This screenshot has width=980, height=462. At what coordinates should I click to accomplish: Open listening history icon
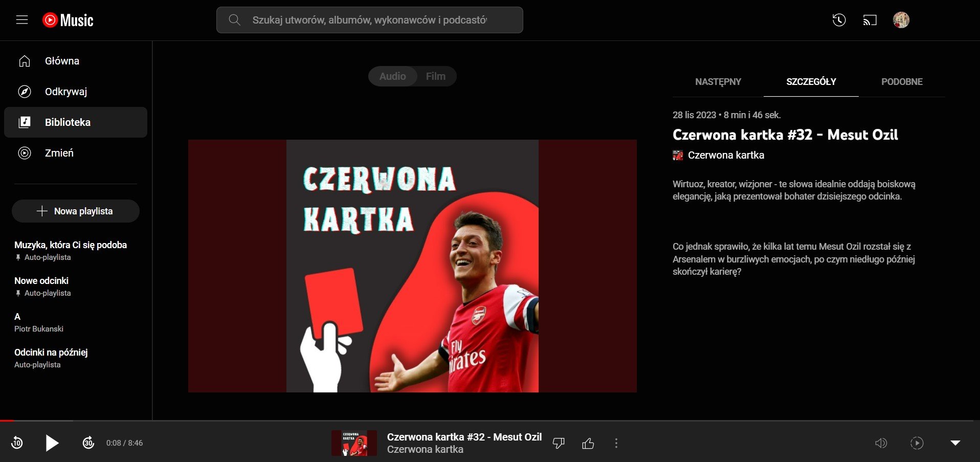839,20
